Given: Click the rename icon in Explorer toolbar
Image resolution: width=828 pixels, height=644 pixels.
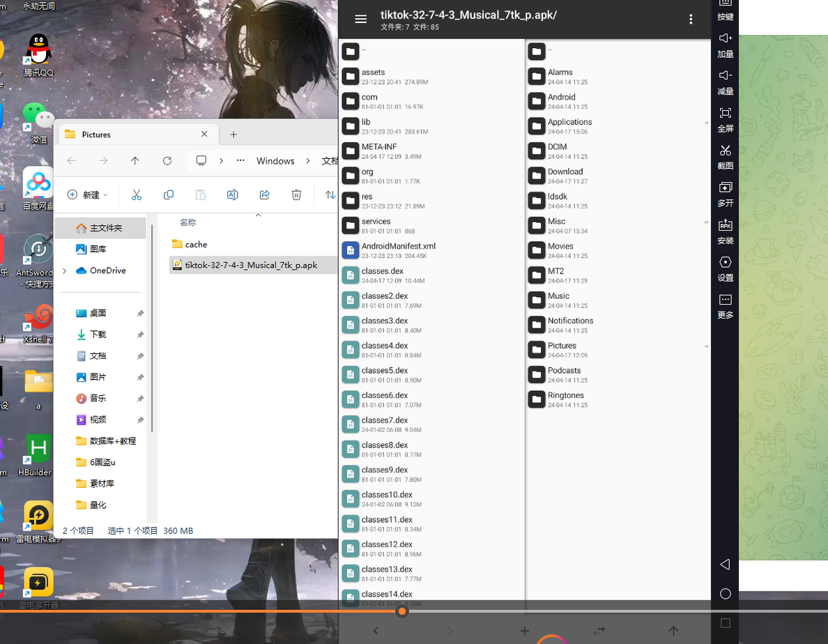Looking at the screenshot, I should (x=232, y=194).
